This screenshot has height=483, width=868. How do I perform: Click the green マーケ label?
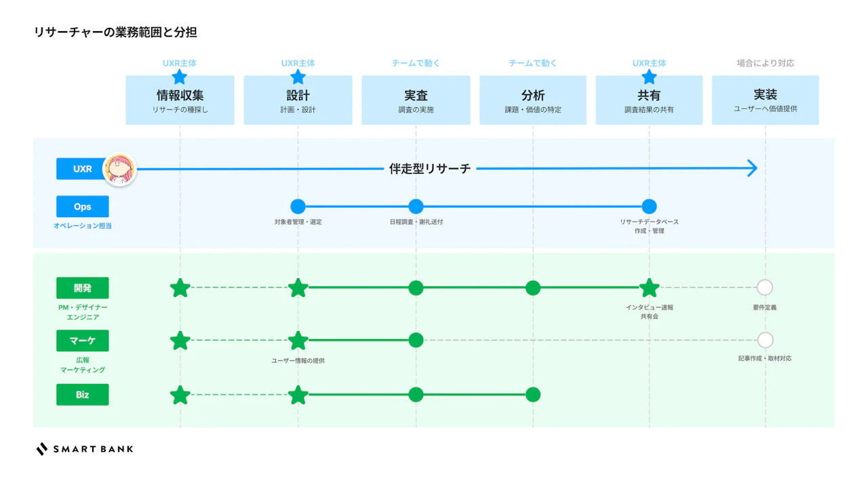[x=82, y=341]
